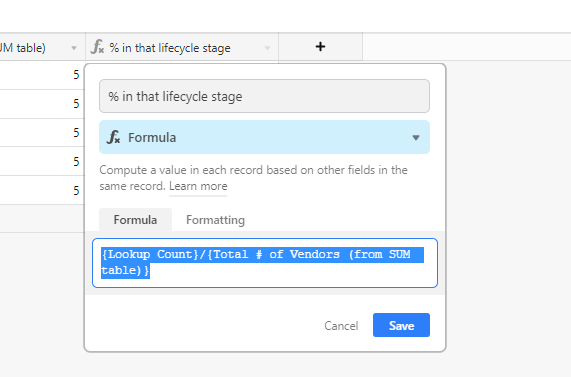571x377 pixels.
Task: Click inside the formula editor text box
Action: [x=265, y=263]
